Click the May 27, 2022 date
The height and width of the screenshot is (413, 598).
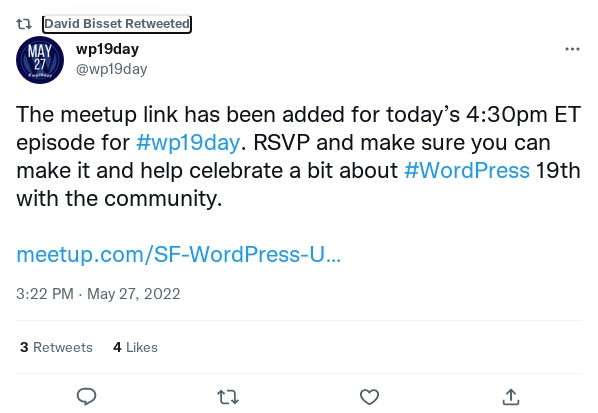133,294
